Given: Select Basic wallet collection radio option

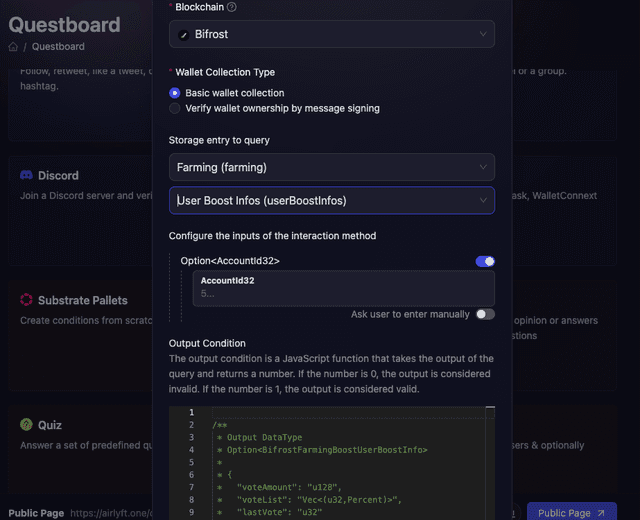Looking at the screenshot, I should pyautogui.click(x=175, y=93).
